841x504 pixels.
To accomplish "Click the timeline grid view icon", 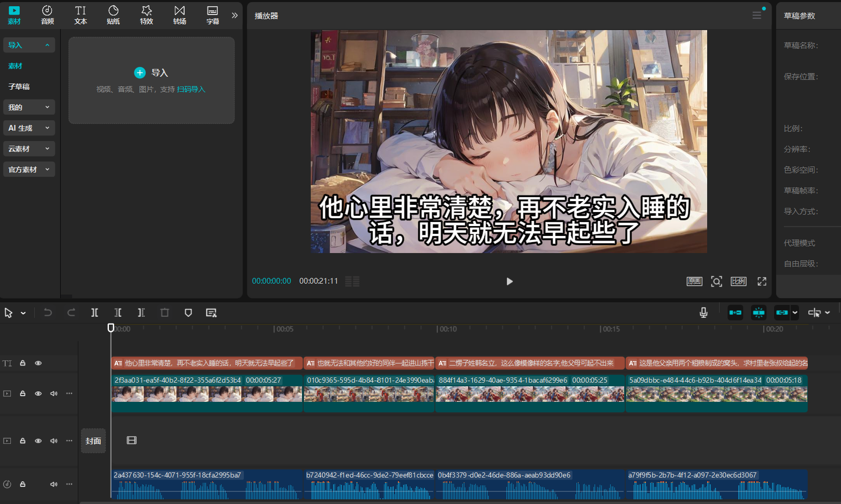I will 352,281.
